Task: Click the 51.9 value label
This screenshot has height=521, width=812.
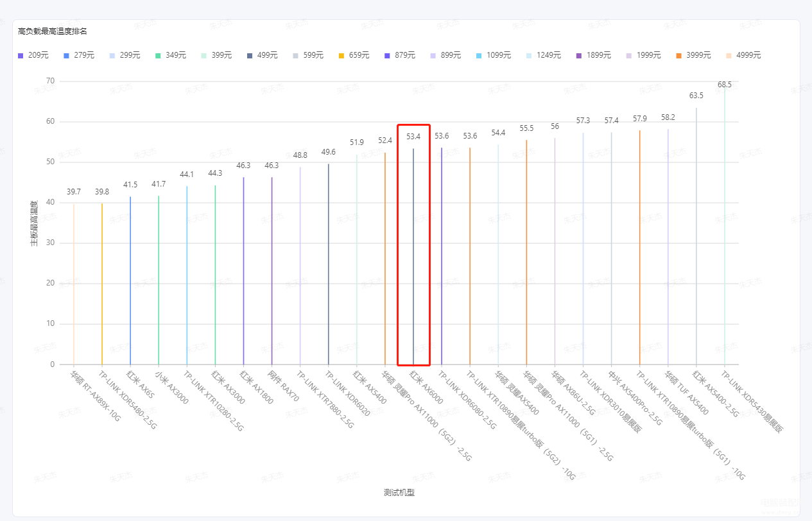Action: click(x=357, y=142)
